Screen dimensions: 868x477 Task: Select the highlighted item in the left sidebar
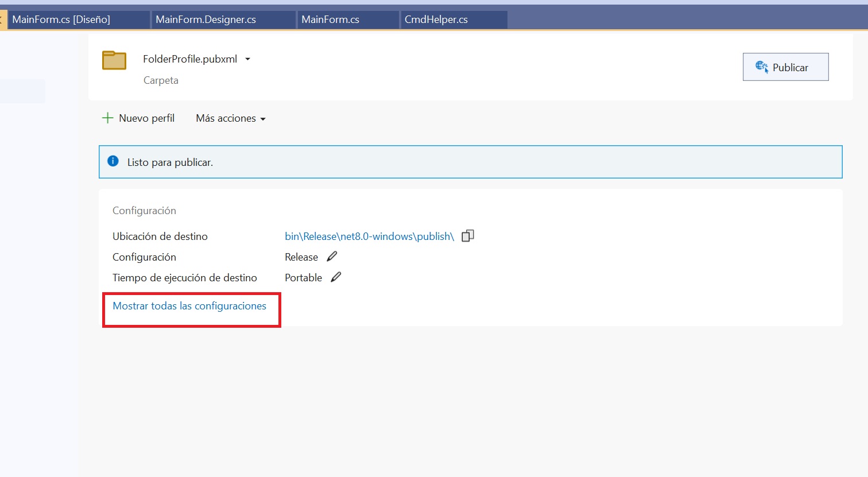click(22, 91)
